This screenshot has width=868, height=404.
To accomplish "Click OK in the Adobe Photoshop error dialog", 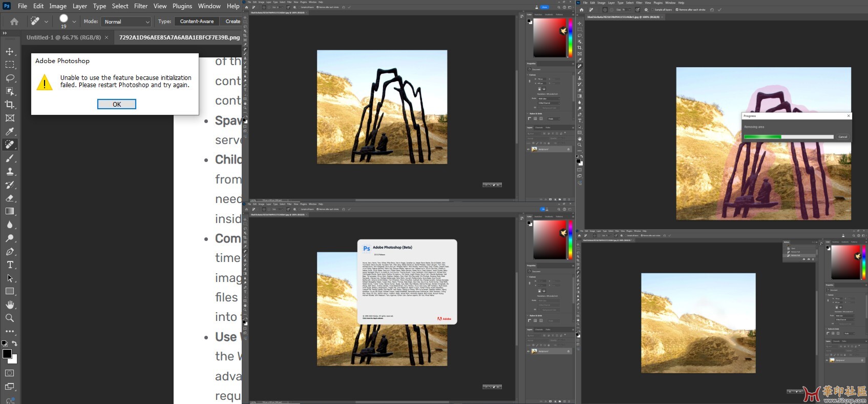I will coord(117,104).
